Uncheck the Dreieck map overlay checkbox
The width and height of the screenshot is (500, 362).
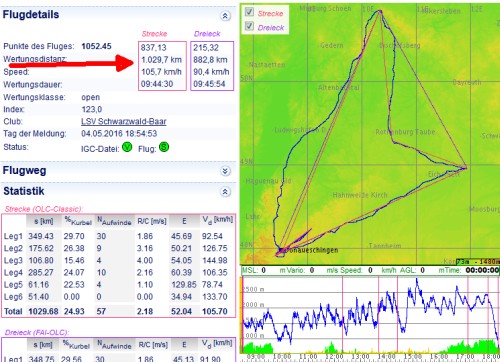(249, 26)
